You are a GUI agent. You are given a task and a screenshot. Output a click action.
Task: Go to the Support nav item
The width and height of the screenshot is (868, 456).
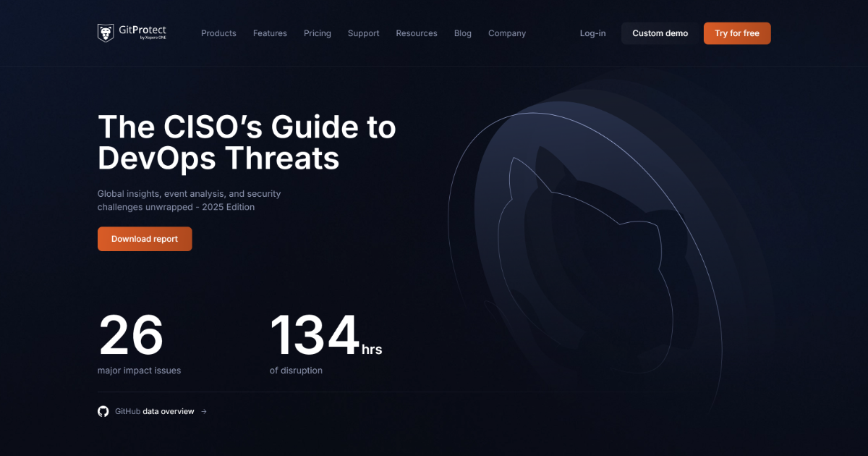coord(363,33)
